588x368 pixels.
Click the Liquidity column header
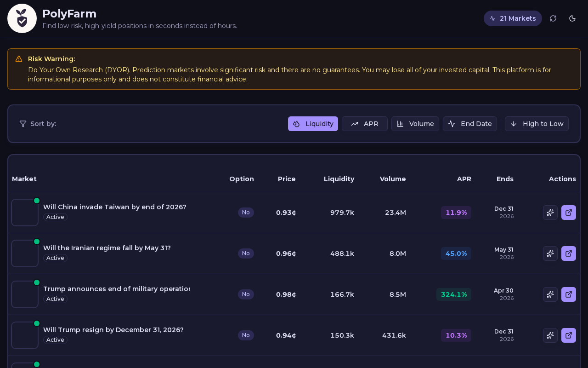pos(339,179)
